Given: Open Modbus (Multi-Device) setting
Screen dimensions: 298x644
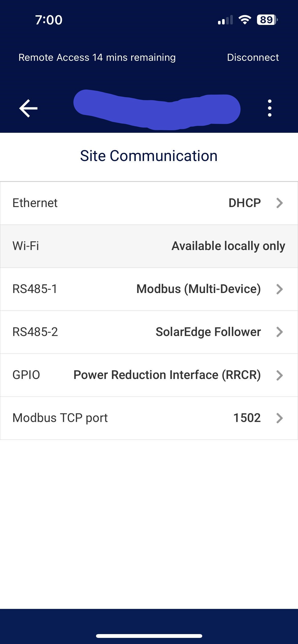Looking at the screenshot, I should pyautogui.click(x=198, y=289).
